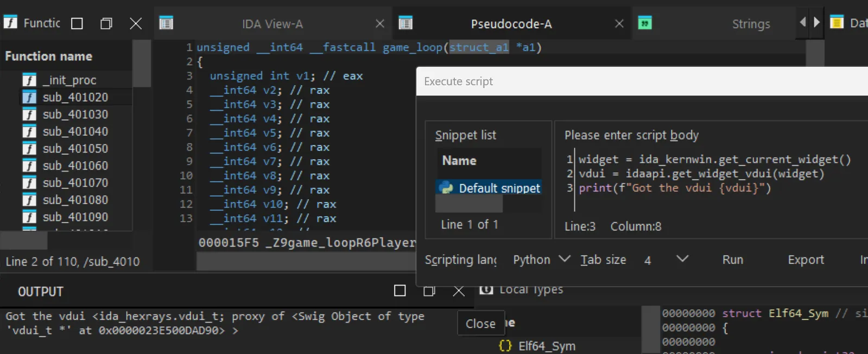Close the IDA View-A tab
Image resolution: width=868 pixels, height=354 pixels.
380,23
